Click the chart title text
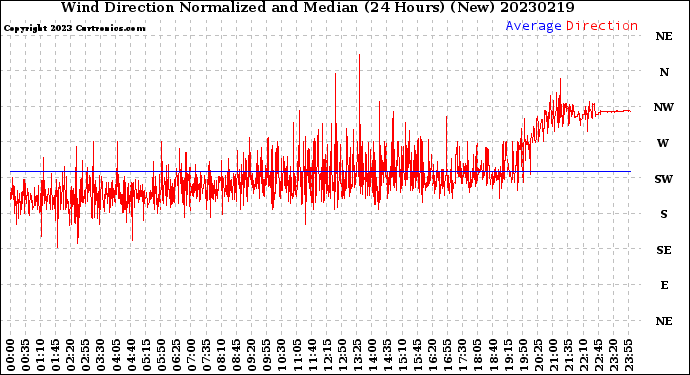This screenshot has height=375, width=690. click(x=317, y=7)
